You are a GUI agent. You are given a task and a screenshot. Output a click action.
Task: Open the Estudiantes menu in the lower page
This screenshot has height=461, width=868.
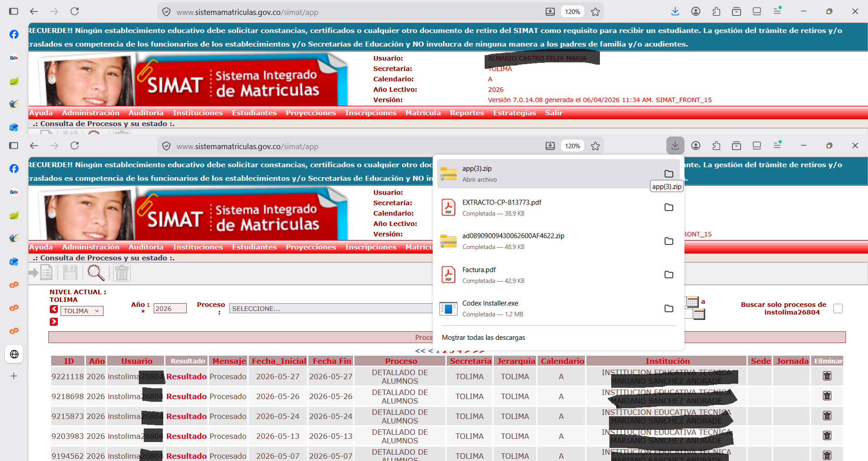pos(254,247)
